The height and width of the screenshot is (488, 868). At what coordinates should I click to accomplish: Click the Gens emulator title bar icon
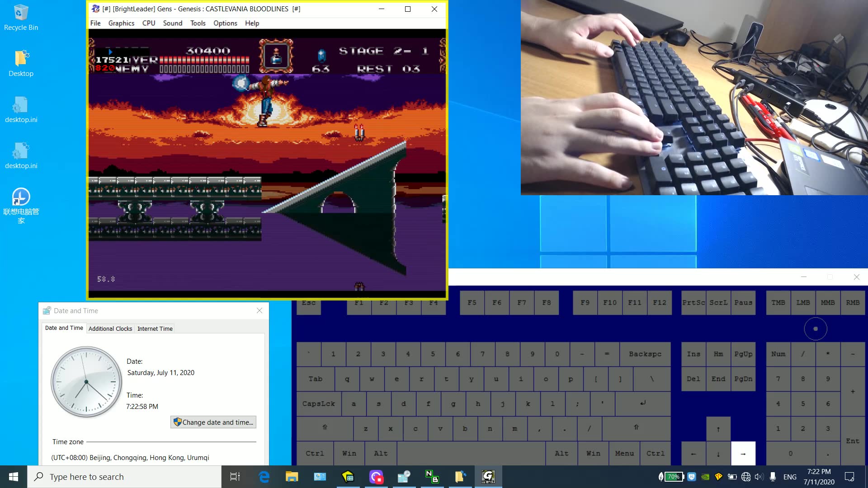click(x=95, y=9)
